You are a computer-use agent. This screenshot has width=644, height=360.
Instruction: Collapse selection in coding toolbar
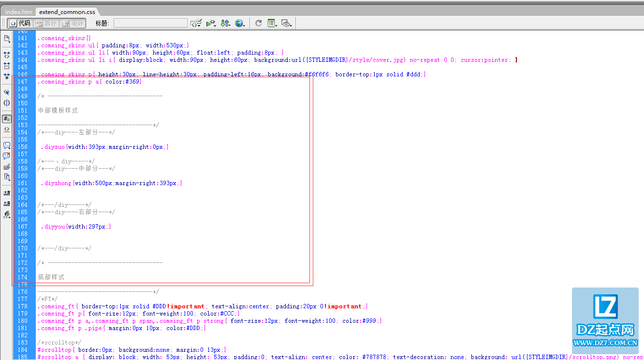click(x=7, y=66)
